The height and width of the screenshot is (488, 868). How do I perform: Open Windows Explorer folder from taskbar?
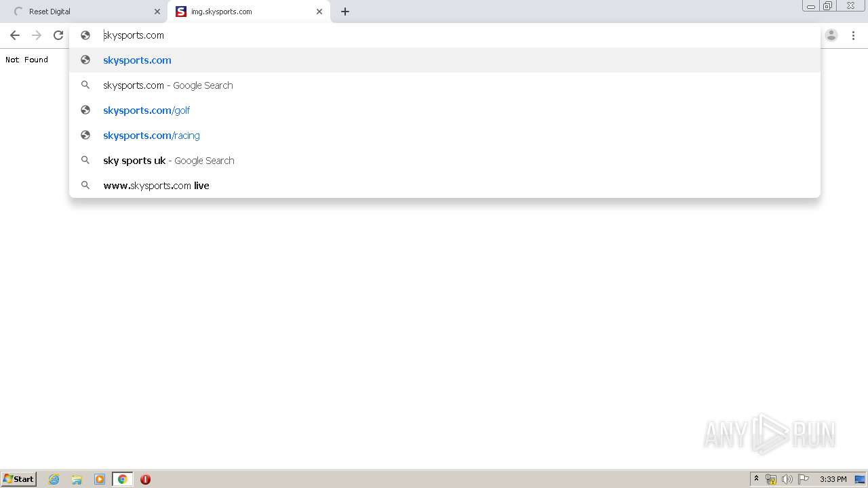(x=77, y=479)
